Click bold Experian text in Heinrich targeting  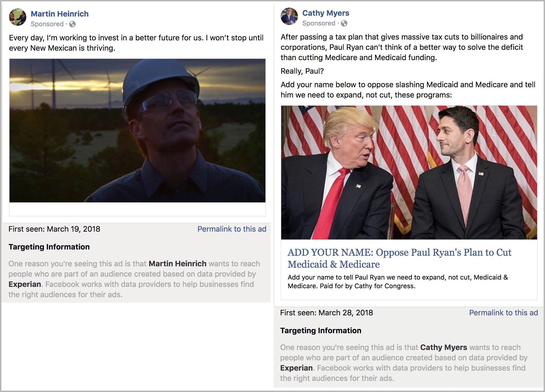[25, 284]
